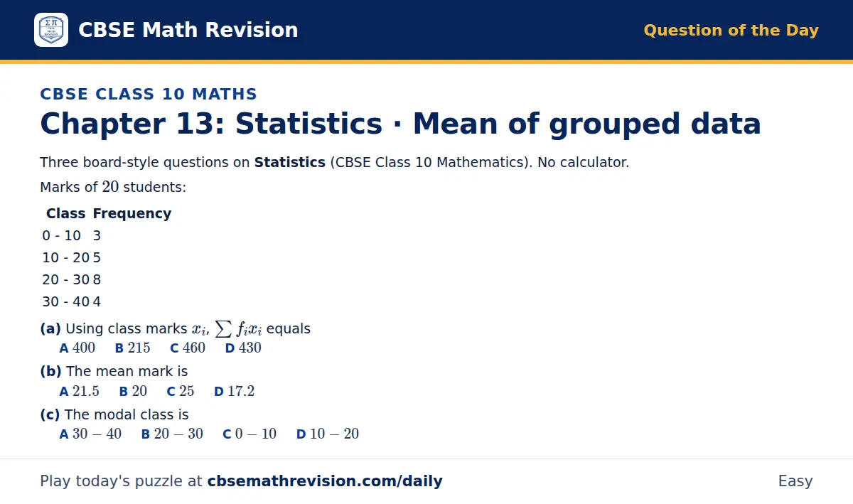The width and height of the screenshot is (853, 504).
Task: Click the Three board-style questions intro text
Action: click(x=334, y=162)
